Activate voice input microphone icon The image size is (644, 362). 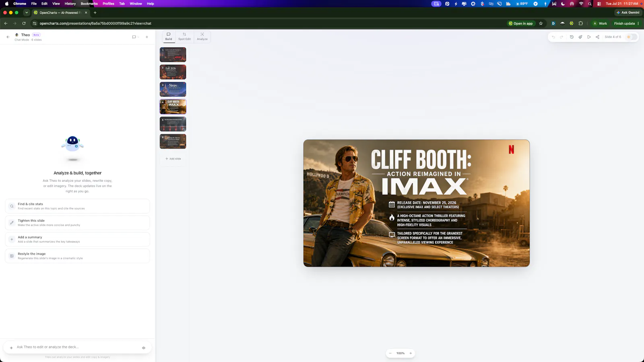(144, 348)
